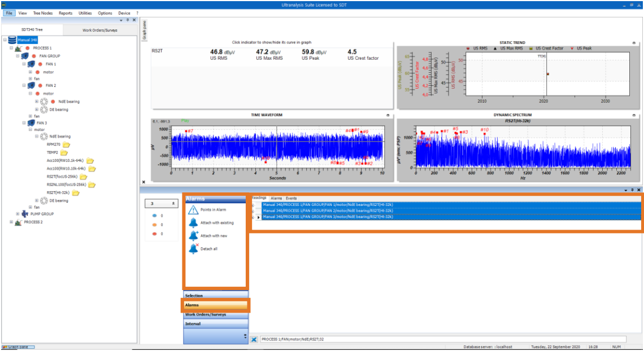The image size is (644, 351).
Task: Click the Attach with existing bell icon
Action: pyautogui.click(x=193, y=223)
